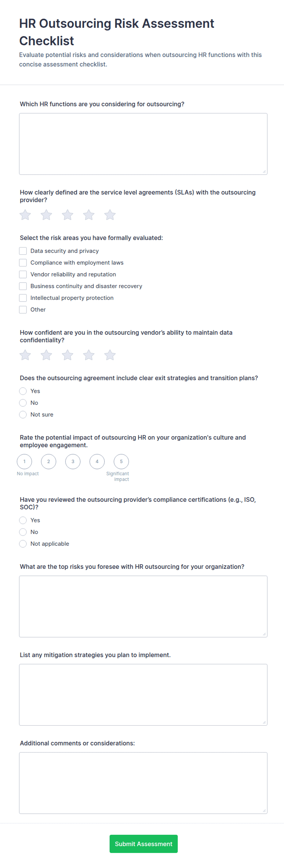This screenshot has width=284, height=868.
Task: Tick the Other risk area checkbox
Action: (x=23, y=309)
